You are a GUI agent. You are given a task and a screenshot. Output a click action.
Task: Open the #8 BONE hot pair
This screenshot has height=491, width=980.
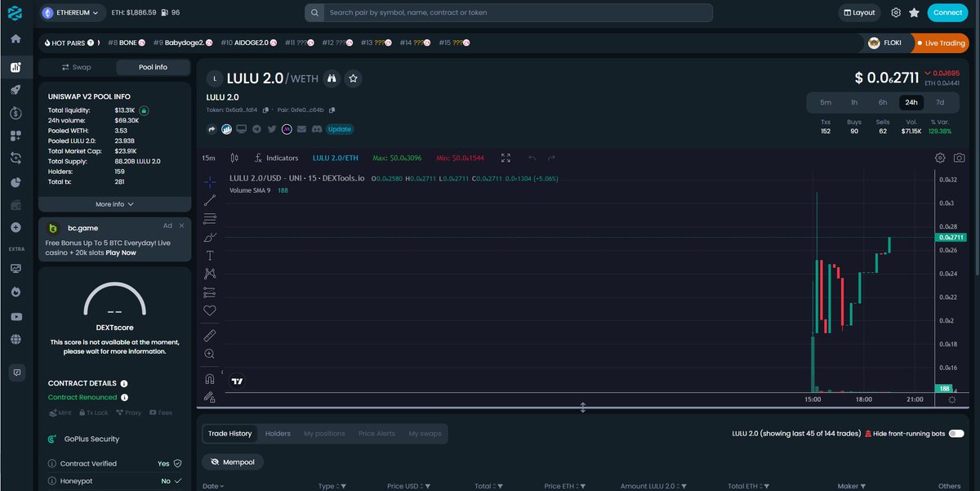tap(126, 42)
